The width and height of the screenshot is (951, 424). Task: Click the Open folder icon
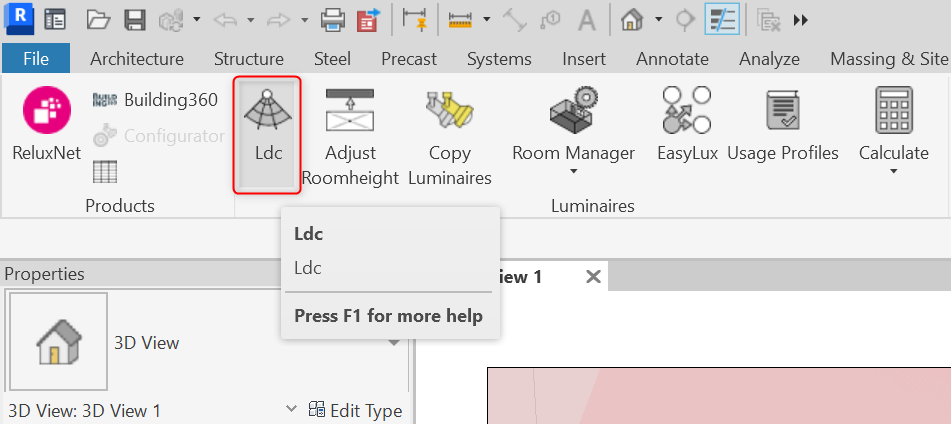click(x=98, y=19)
